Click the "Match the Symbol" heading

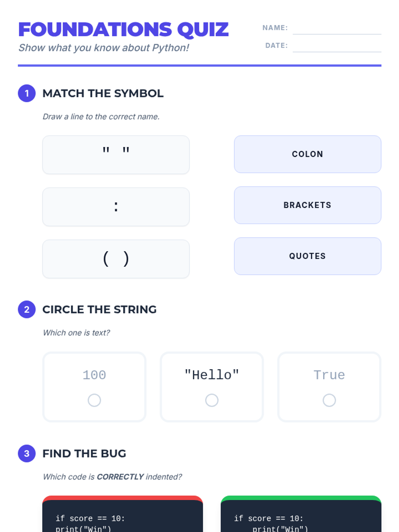point(103,93)
